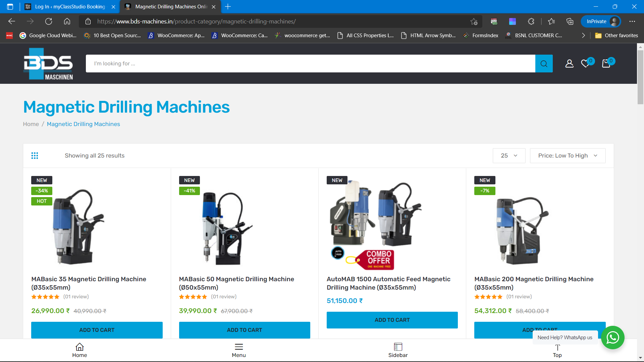Open MABasic 35 Magnetic Drilling Machine title

89,283
